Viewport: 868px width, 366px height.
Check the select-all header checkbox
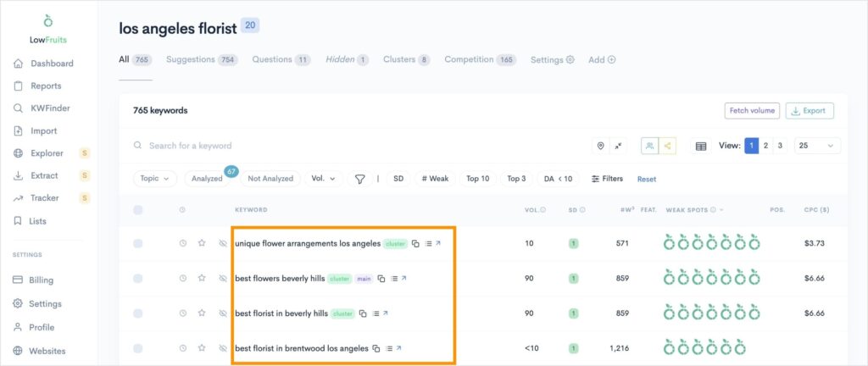click(x=138, y=210)
